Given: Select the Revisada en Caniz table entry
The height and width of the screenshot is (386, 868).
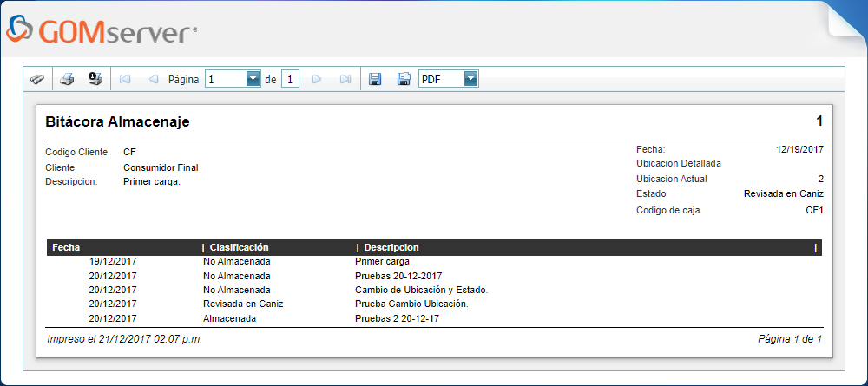Looking at the screenshot, I should [243, 304].
